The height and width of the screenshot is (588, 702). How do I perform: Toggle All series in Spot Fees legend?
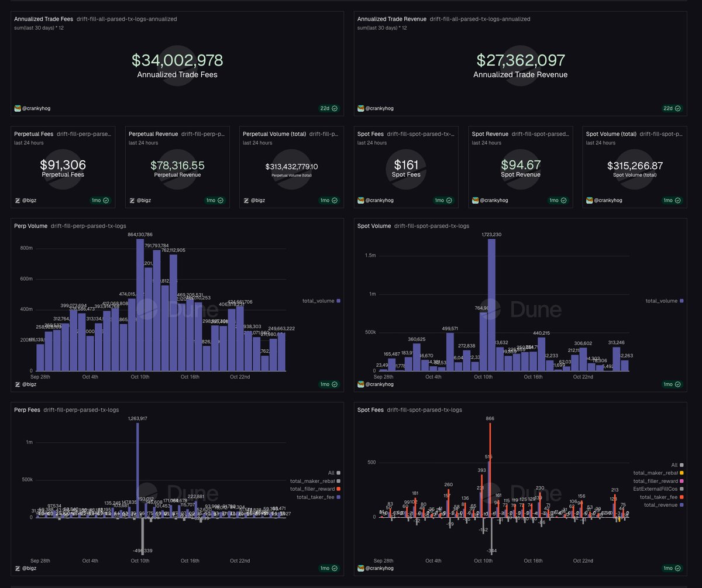677,464
